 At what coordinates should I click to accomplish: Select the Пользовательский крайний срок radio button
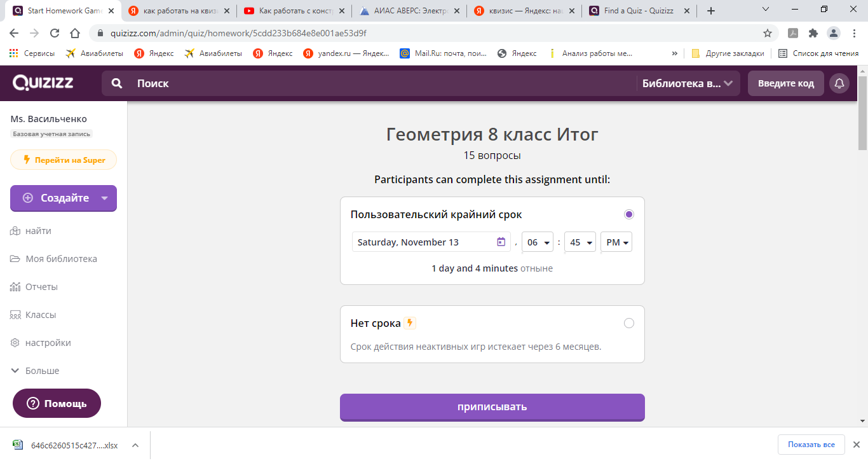pos(629,214)
